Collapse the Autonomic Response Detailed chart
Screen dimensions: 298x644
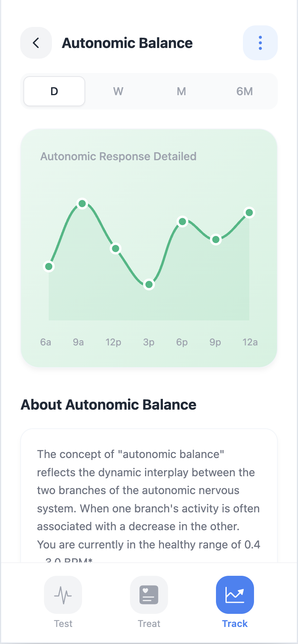(x=118, y=156)
